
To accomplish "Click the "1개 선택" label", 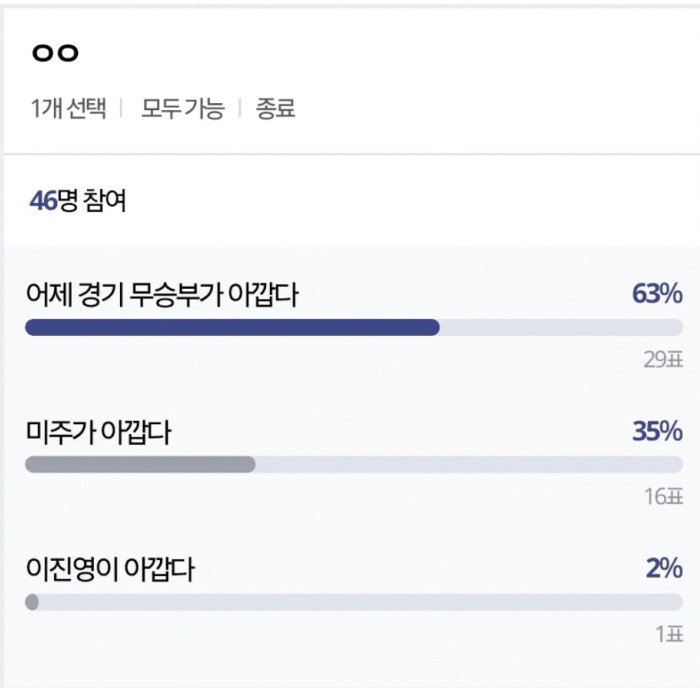I will point(68,109).
